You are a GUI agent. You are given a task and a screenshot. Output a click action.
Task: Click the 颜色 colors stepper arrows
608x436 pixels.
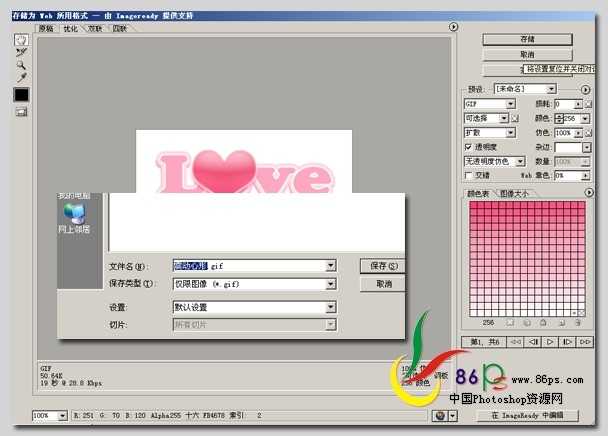[x=559, y=118]
